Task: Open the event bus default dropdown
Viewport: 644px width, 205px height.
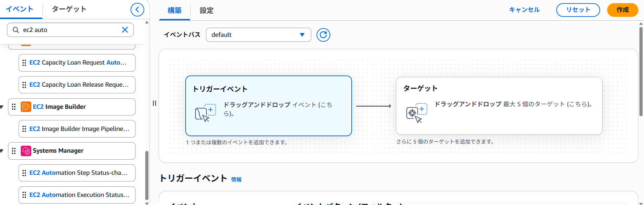Action: (259, 35)
